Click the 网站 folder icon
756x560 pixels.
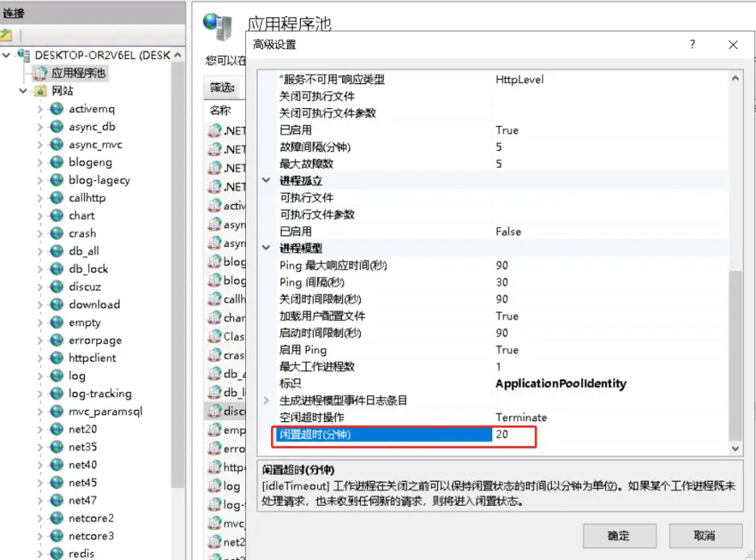point(40,91)
